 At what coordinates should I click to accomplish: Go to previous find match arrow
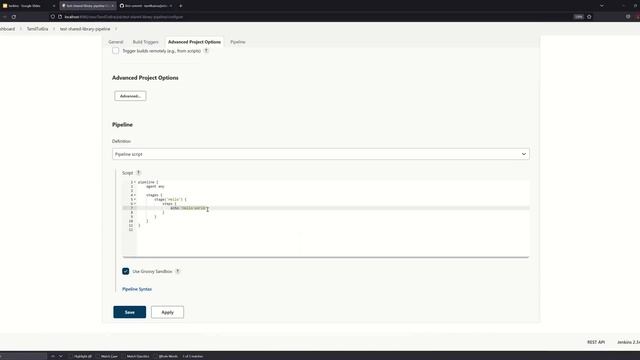(53, 356)
